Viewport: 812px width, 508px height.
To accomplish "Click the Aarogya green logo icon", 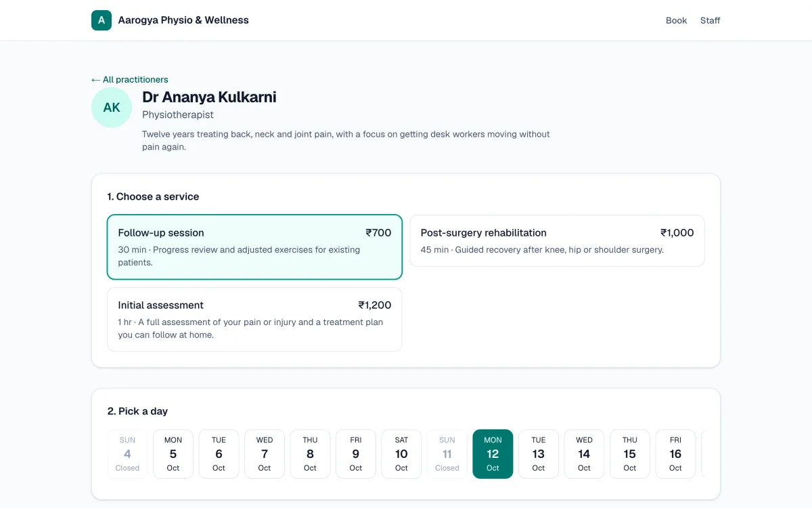I will click(101, 20).
